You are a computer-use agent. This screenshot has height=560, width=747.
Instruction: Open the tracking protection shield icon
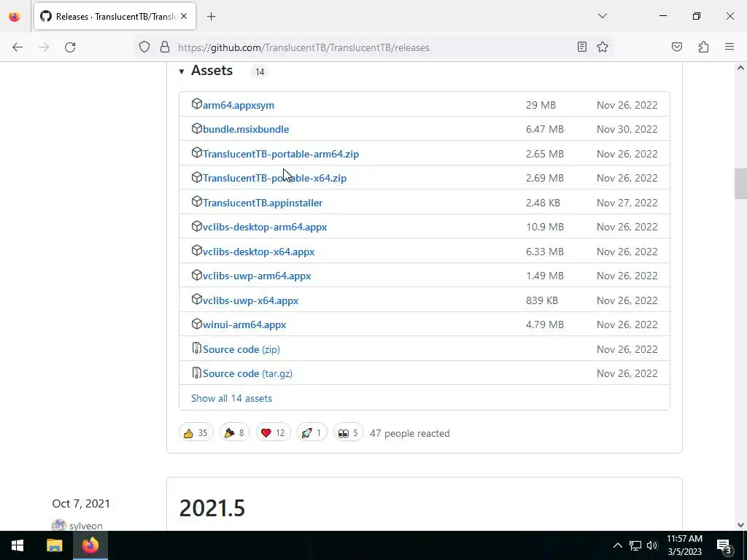coord(144,47)
